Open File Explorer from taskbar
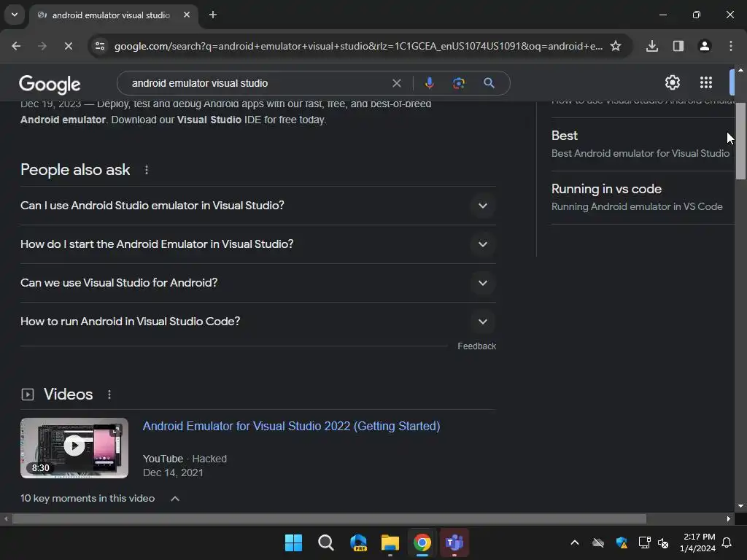This screenshot has width=747, height=560. click(x=390, y=542)
